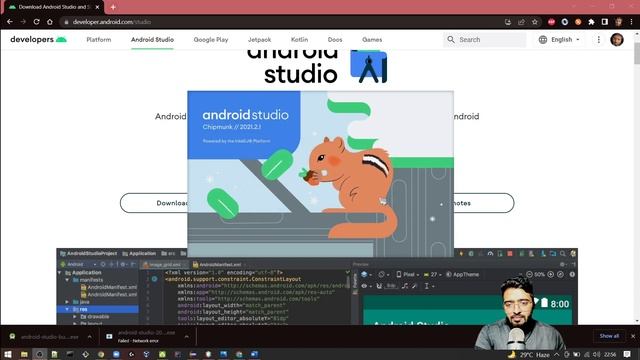Image resolution: width=640 pixels, height=360 pixels.
Task: Open the Chrome three-dot menu
Action: click(631, 22)
